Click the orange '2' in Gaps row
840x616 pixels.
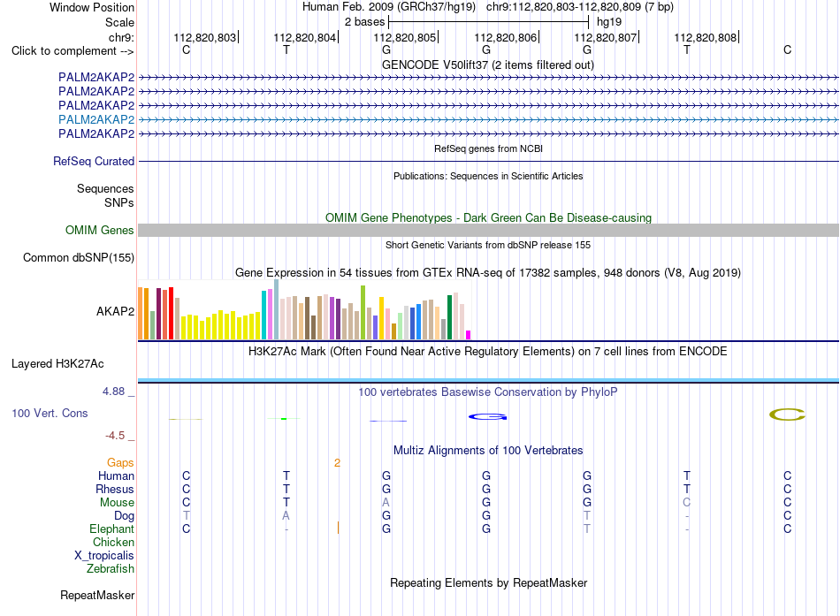337,463
